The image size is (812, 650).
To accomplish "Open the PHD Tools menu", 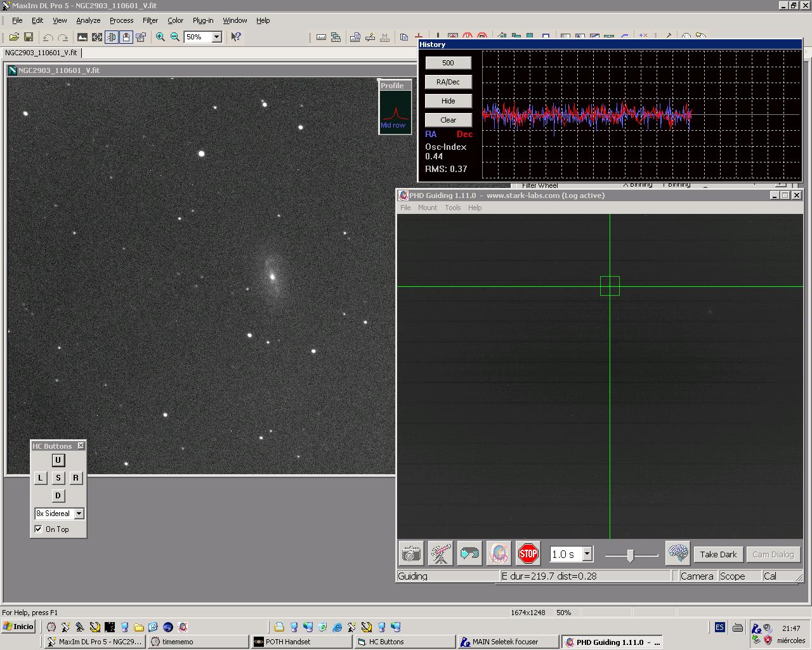I will 452,208.
